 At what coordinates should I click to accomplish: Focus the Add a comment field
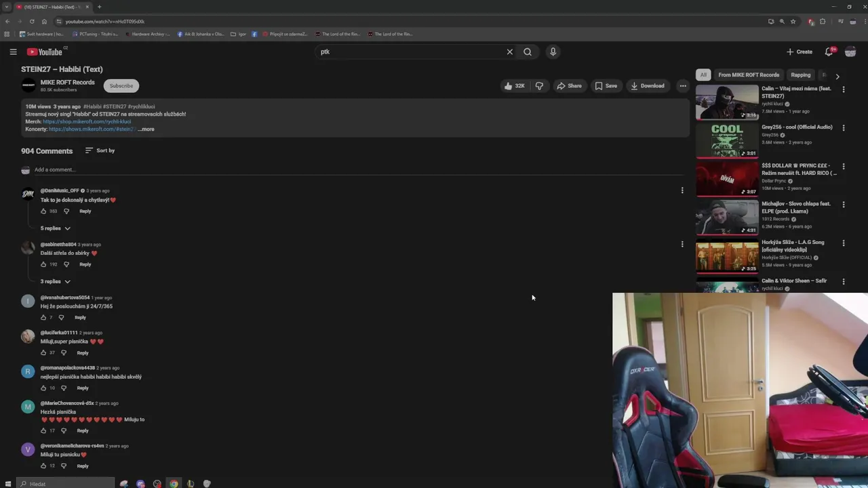point(359,169)
